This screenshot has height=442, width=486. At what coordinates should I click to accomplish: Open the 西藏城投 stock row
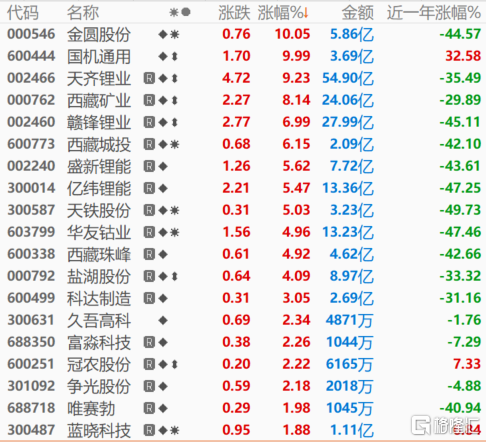click(x=243, y=144)
